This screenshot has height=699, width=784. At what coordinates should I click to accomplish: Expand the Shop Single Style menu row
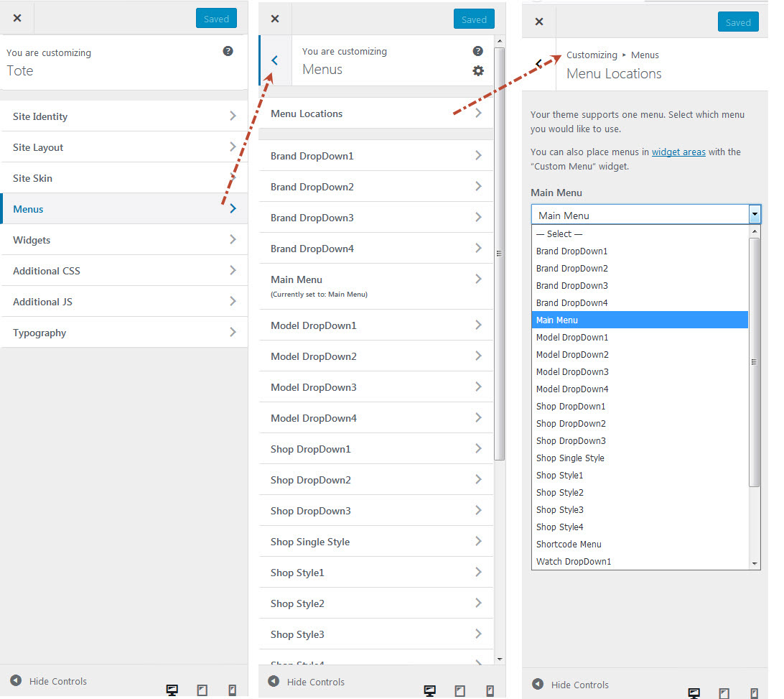click(376, 542)
